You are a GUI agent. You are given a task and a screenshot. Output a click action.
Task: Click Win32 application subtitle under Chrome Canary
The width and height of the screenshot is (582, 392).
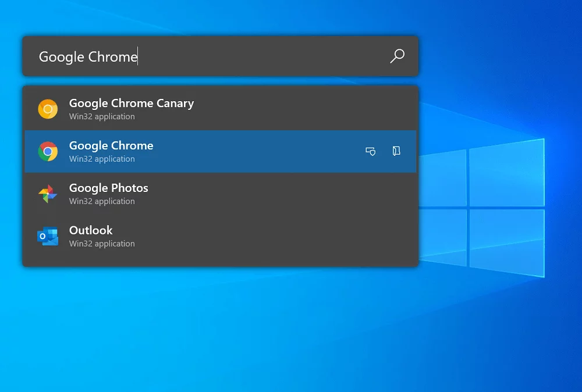[102, 117]
